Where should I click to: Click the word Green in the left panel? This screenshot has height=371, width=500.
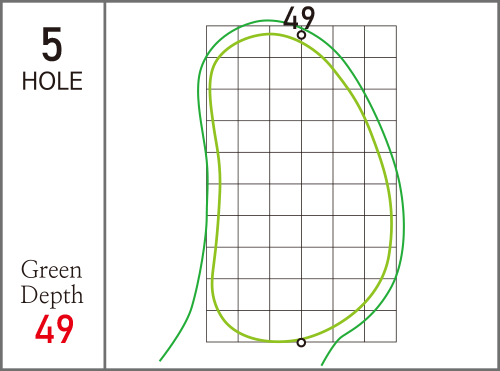[51, 270]
